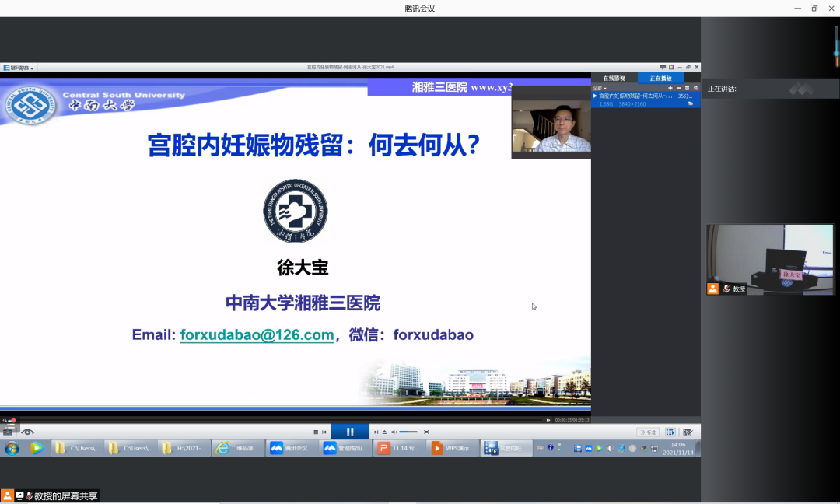The height and width of the screenshot is (504, 840).
Task: Open the network tray icon
Action: pyautogui.click(x=654, y=449)
